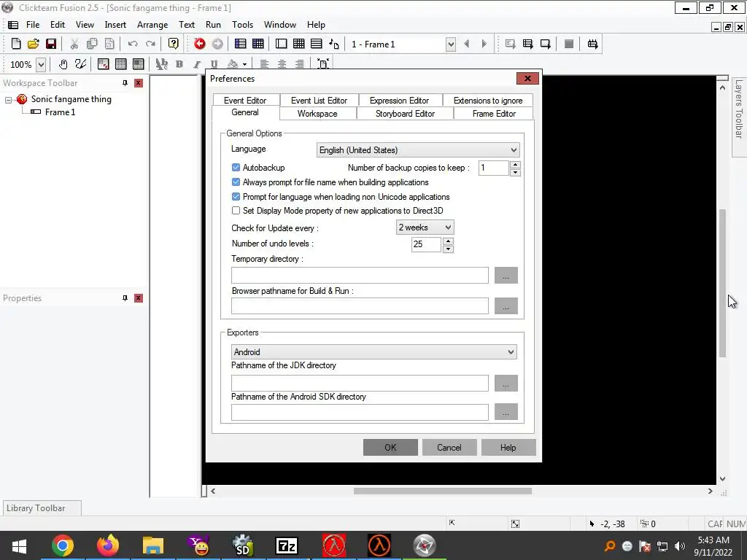
Task: Toggle Always prompt for file name checkbox
Action: coord(236,182)
